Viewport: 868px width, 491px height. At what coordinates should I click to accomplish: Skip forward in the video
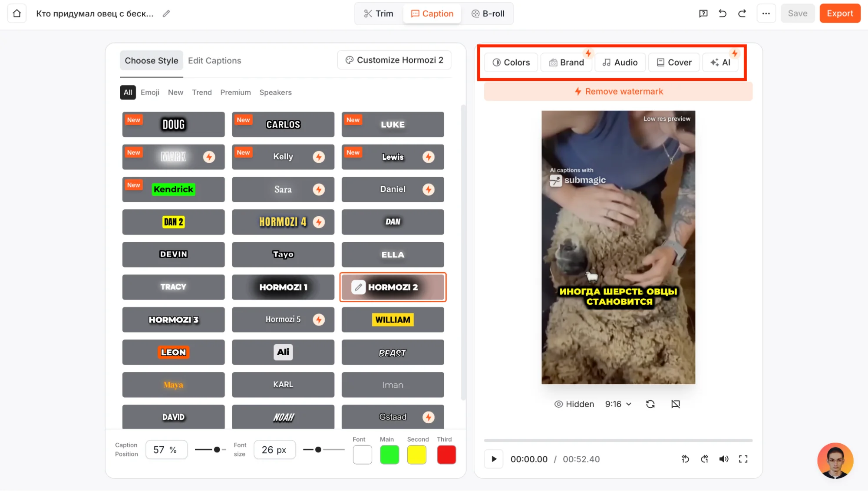pyautogui.click(x=704, y=459)
